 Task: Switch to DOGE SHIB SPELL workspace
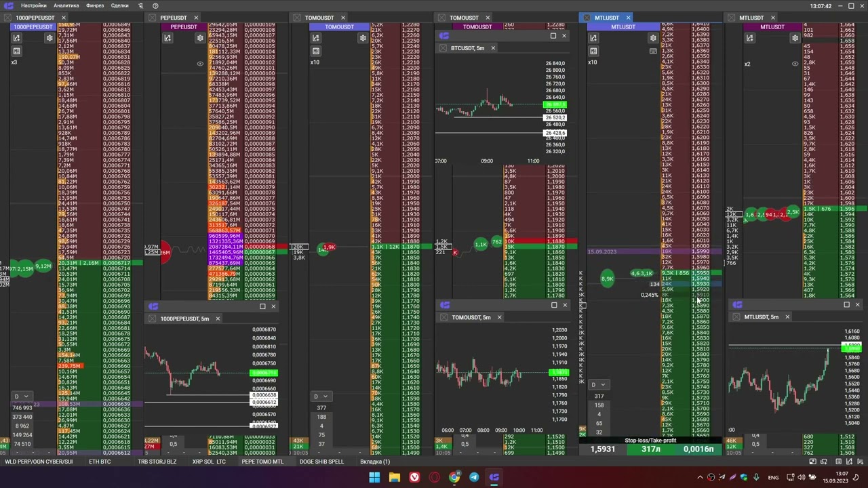click(321, 462)
